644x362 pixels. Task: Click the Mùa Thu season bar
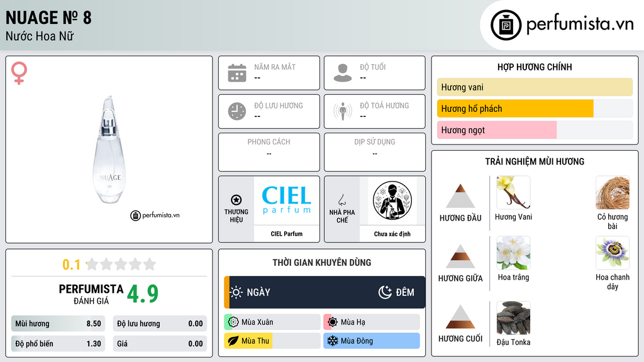[x=272, y=341]
